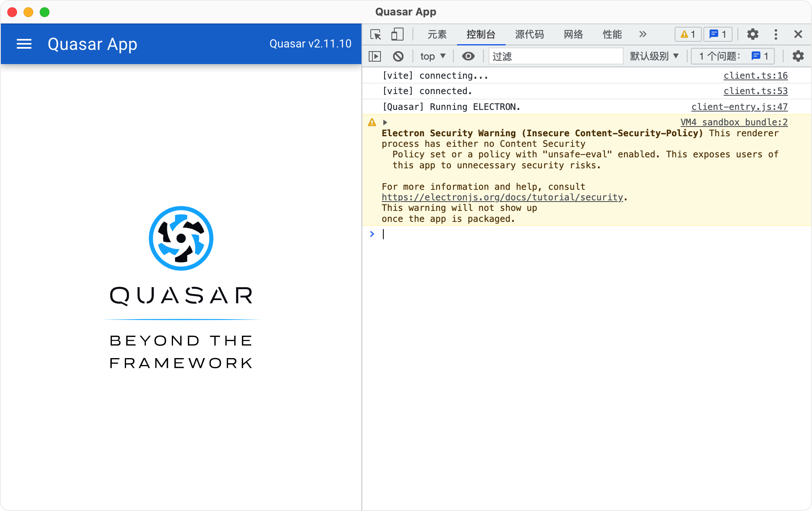Switch to the 元素 tab

[437, 34]
